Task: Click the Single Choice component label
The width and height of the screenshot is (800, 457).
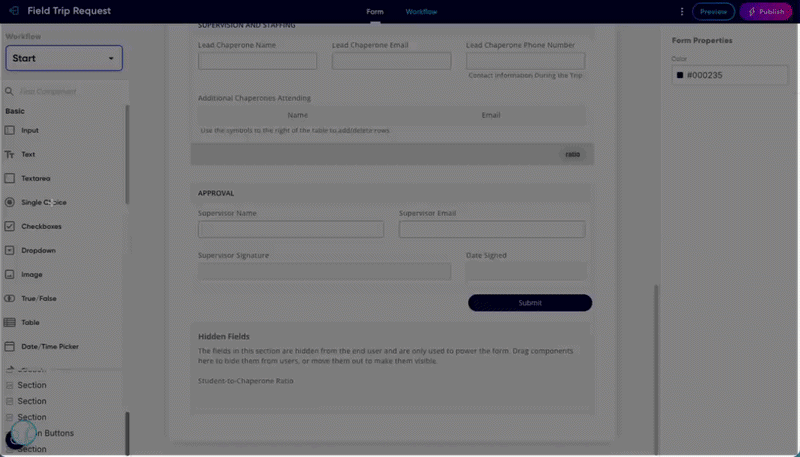Action: point(44,202)
